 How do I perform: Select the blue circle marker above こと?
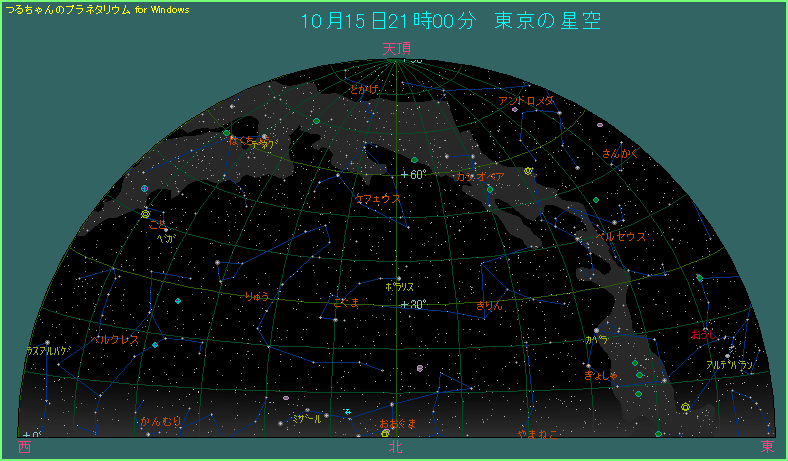coord(145,189)
